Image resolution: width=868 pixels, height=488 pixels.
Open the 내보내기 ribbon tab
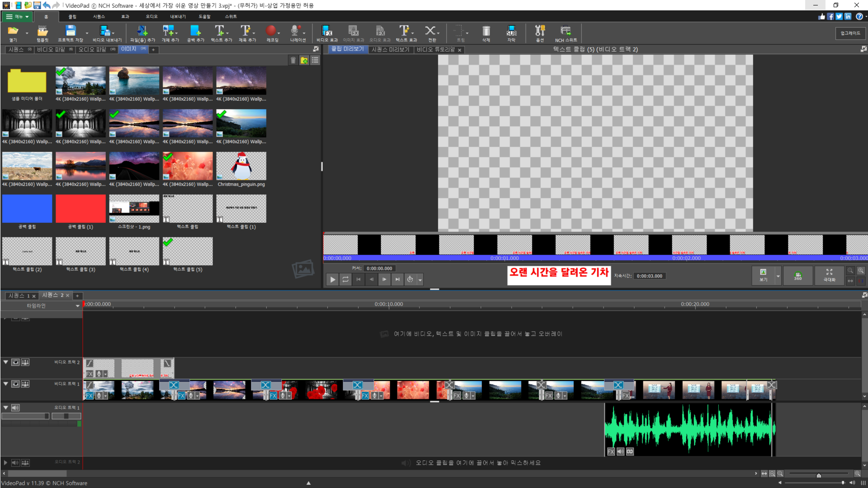178,17
